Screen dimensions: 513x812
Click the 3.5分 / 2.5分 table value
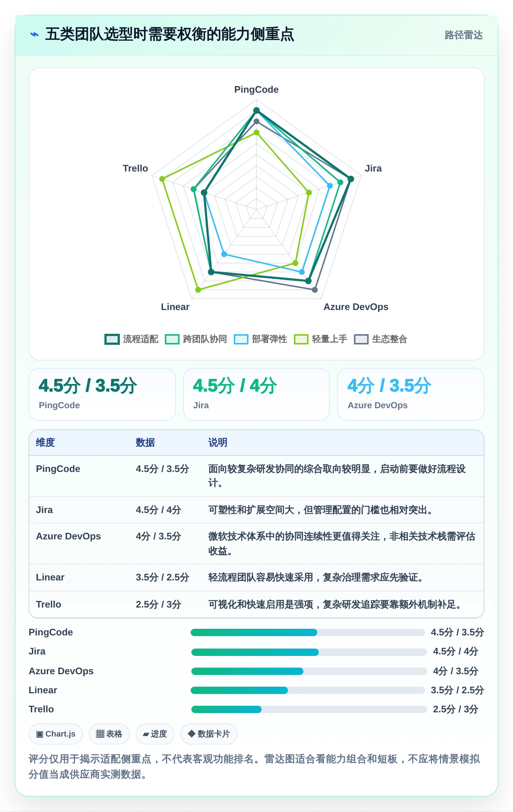pyautogui.click(x=162, y=577)
